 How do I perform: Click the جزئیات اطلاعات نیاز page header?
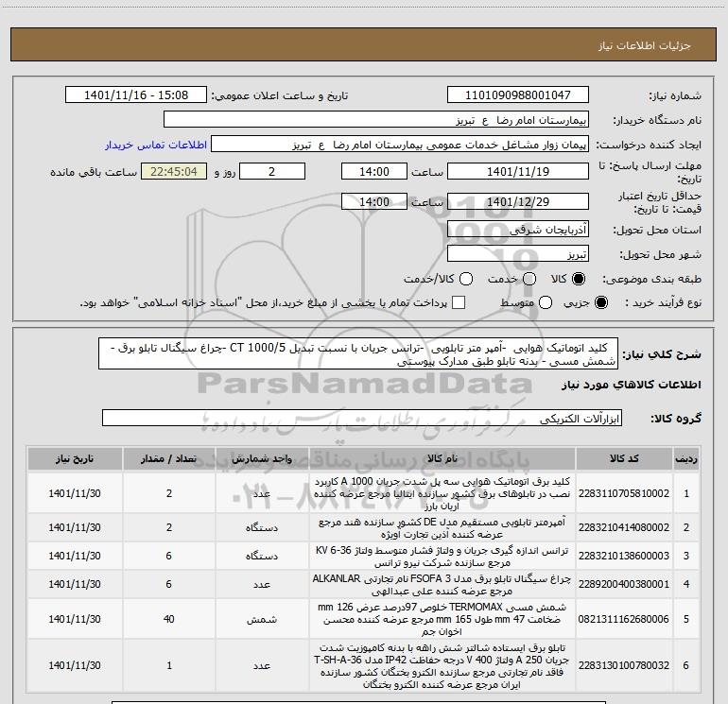pyautogui.click(x=645, y=45)
